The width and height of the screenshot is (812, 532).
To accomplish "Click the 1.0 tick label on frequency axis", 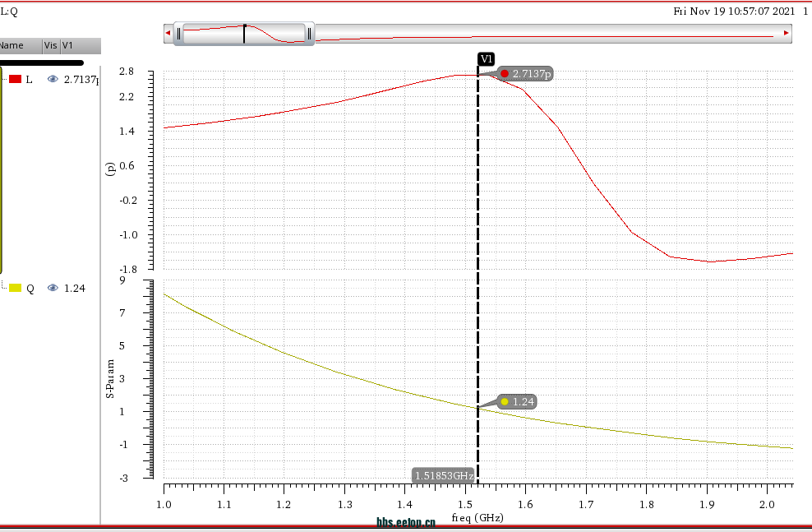I will click(164, 505).
